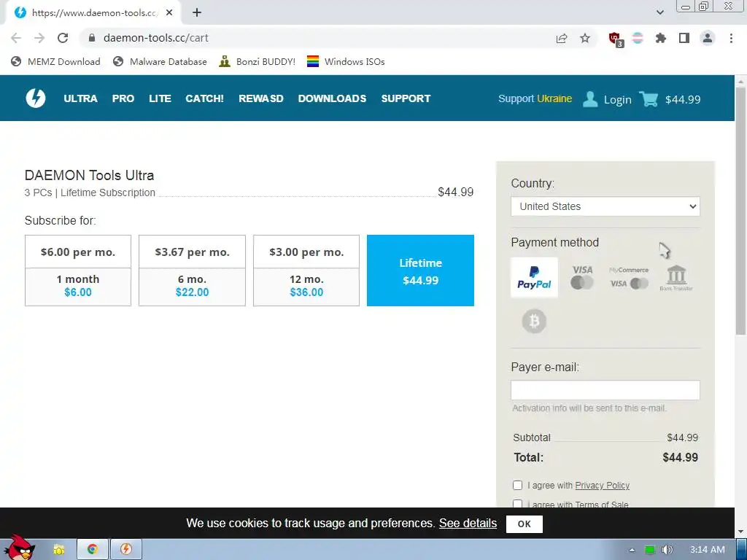Accept cookies with the OK button
The image size is (747, 560).
[x=524, y=524]
